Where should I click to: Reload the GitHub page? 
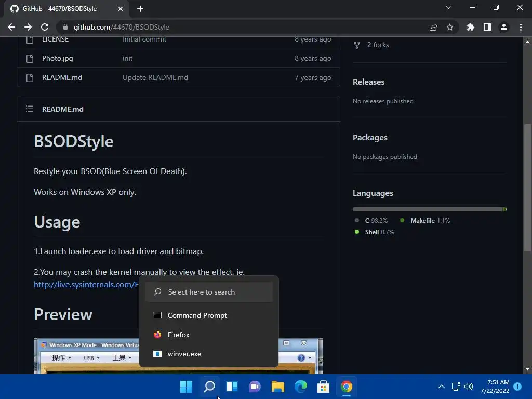(45, 27)
